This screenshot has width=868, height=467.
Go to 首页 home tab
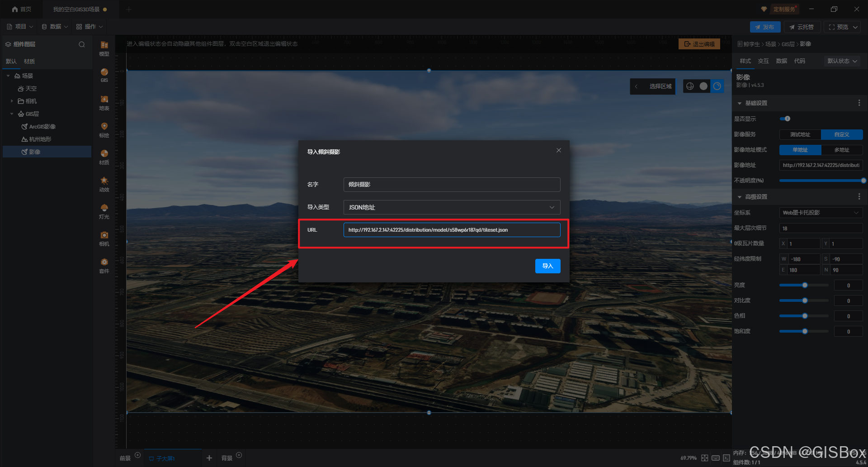[21, 9]
